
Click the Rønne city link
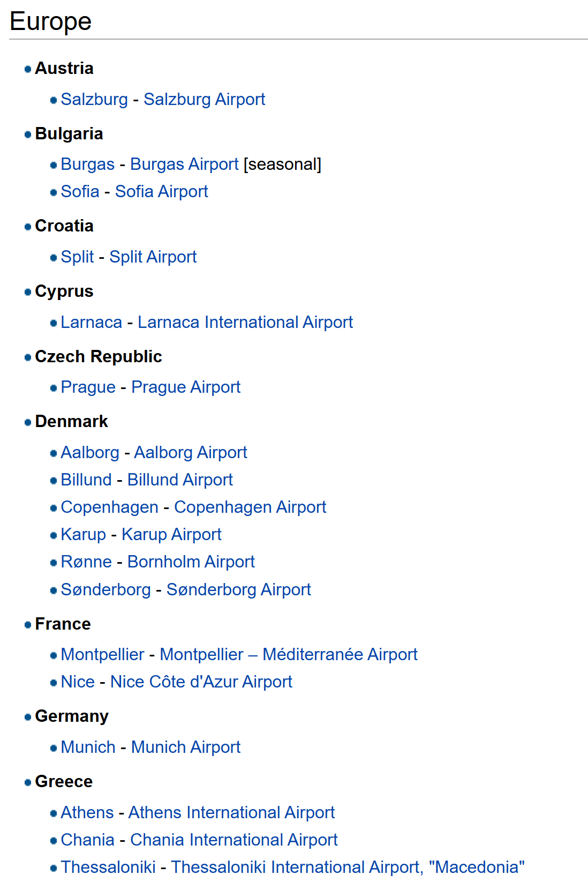[86, 562]
